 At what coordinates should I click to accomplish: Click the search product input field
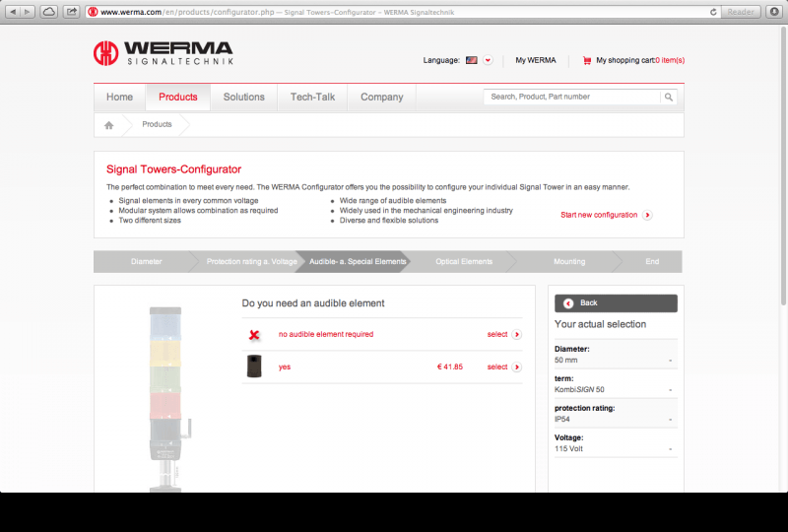click(x=572, y=97)
